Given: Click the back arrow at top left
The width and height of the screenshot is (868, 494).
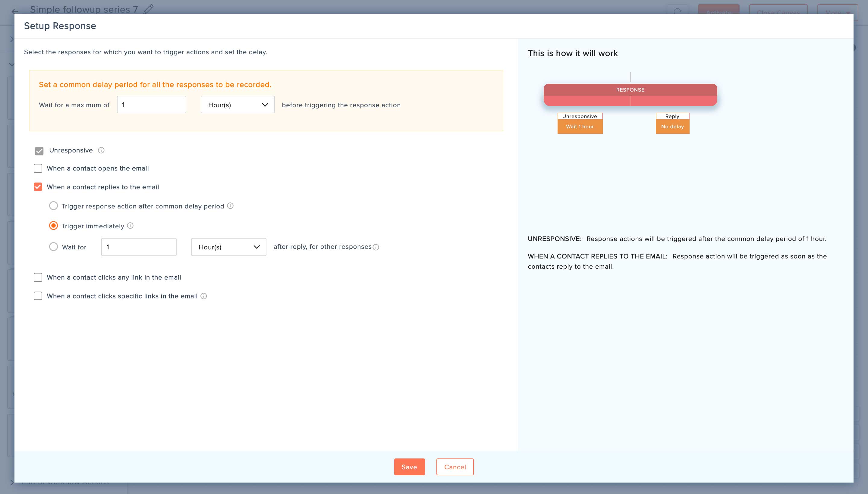Looking at the screenshot, I should (x=14, y=11).
